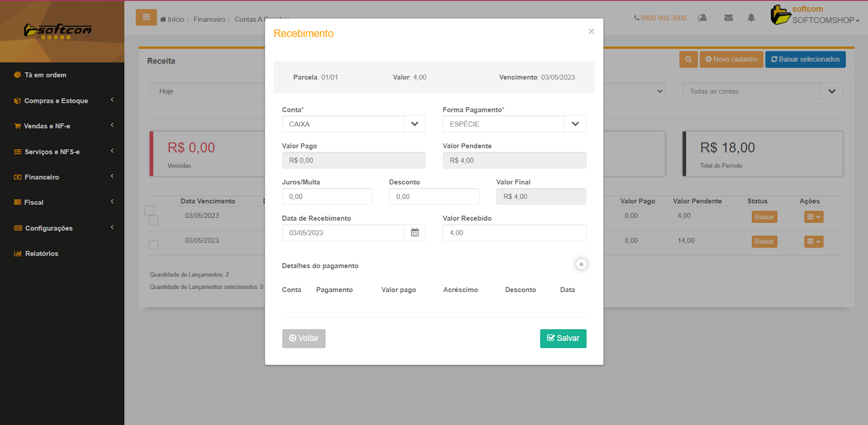The image size is (868, 425).
Task: Click the orange search magnifier button
Action: [x=688, y=60]
